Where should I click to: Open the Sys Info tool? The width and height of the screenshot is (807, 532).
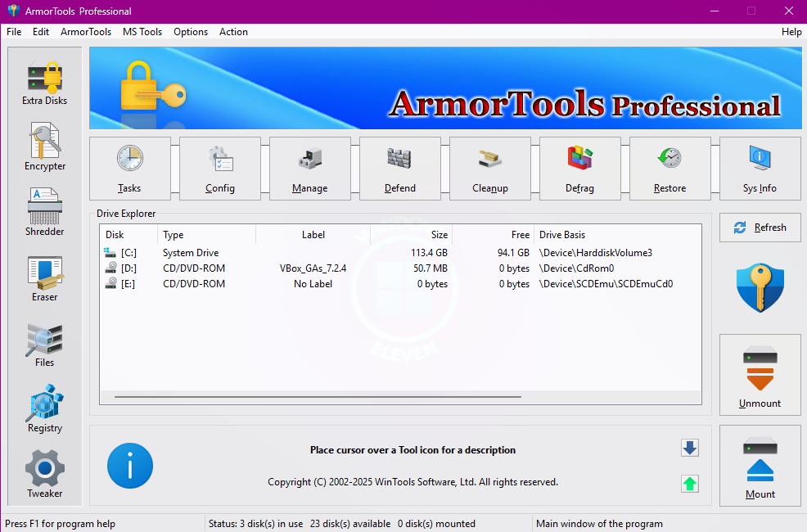tap(760, 169)
